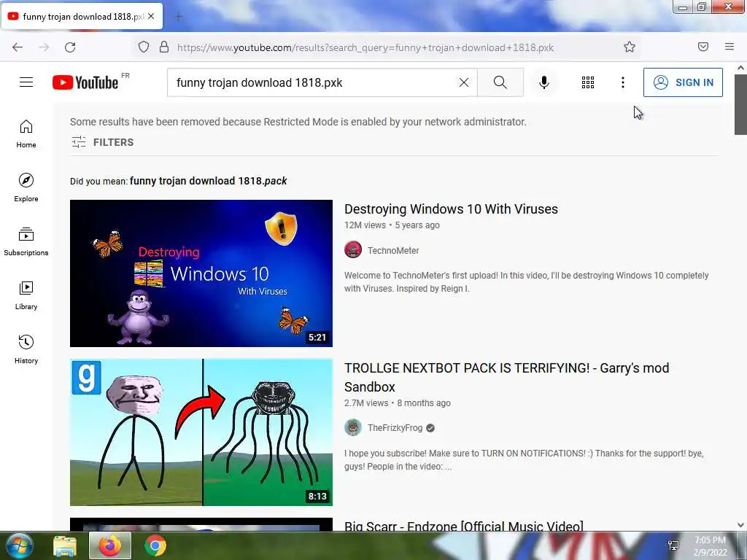Open title 'TROLLGE NEXTBOT PACK IS TERRIFYING!'
The image size is (747, 560).
[x=507, y=377]
